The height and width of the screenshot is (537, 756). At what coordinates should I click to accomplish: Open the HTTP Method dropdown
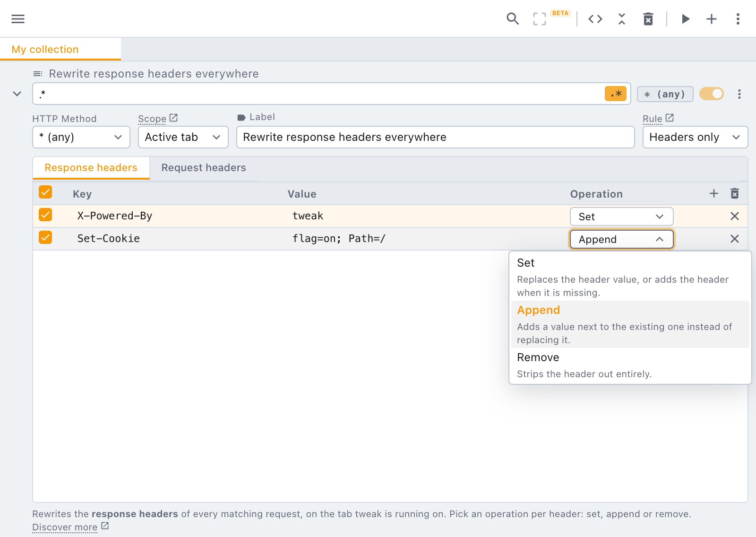pyautogui.click(x=81, y=137)
